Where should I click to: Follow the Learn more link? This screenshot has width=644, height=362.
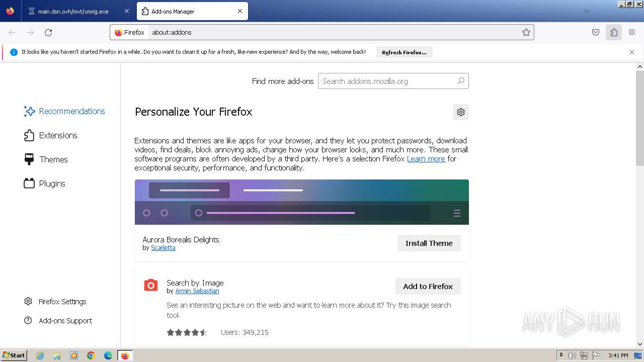(426, 159)
